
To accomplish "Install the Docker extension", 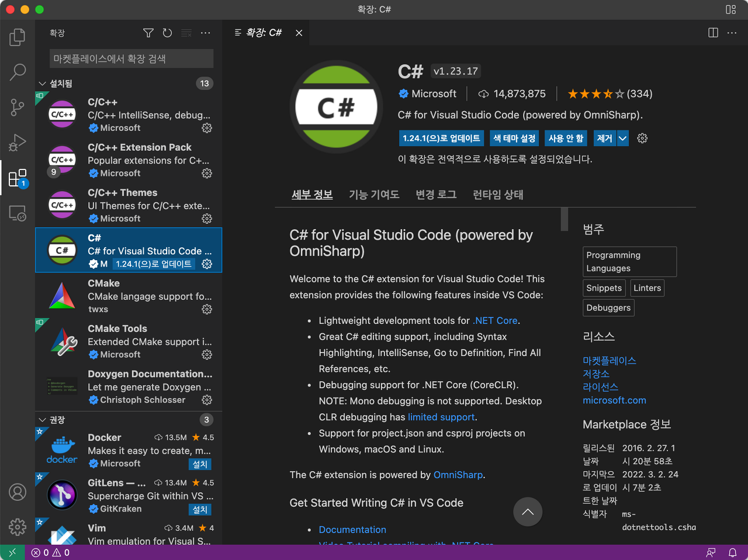I will pos(200,464).
